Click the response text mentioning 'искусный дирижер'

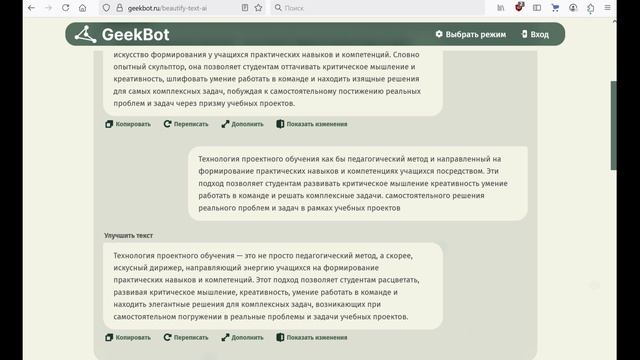point(273,286)
